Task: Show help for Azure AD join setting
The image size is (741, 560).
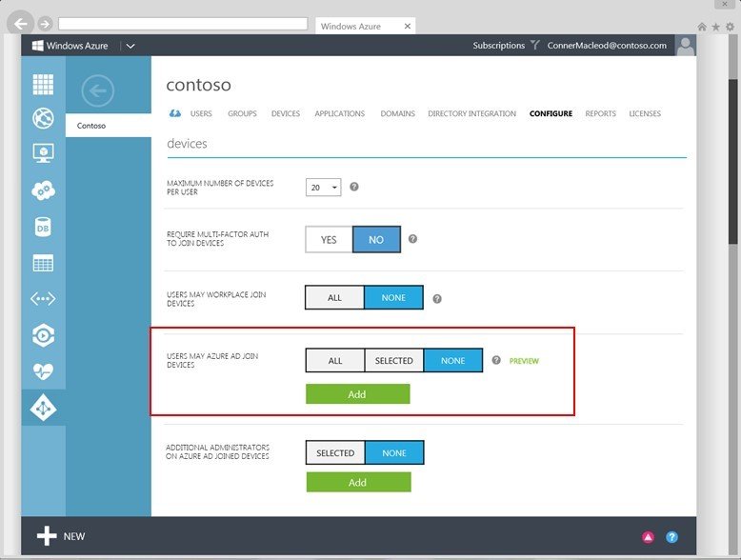Action: (496, 360)
